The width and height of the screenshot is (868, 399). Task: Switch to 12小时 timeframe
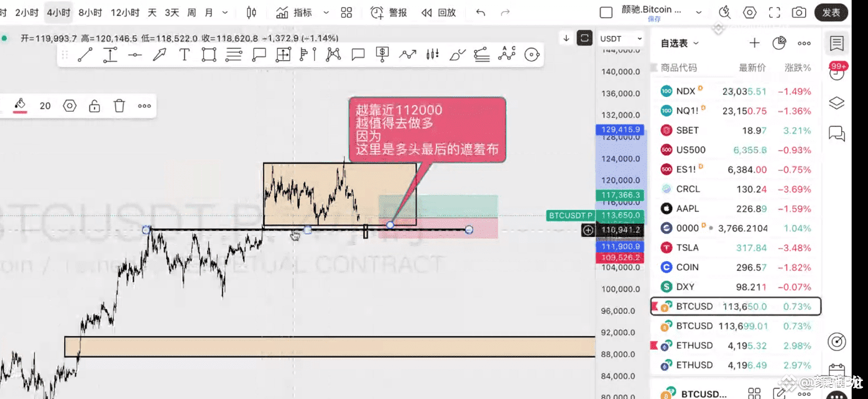(125, 12)
